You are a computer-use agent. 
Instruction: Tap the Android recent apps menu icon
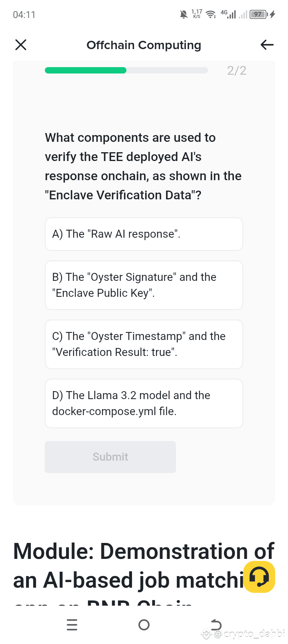(72, 624)
